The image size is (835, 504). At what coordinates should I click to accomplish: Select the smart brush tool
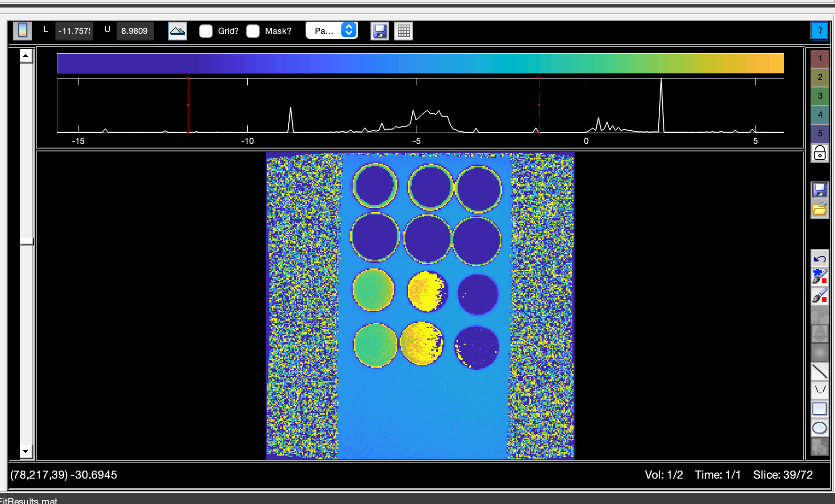[x=820, y=276]
